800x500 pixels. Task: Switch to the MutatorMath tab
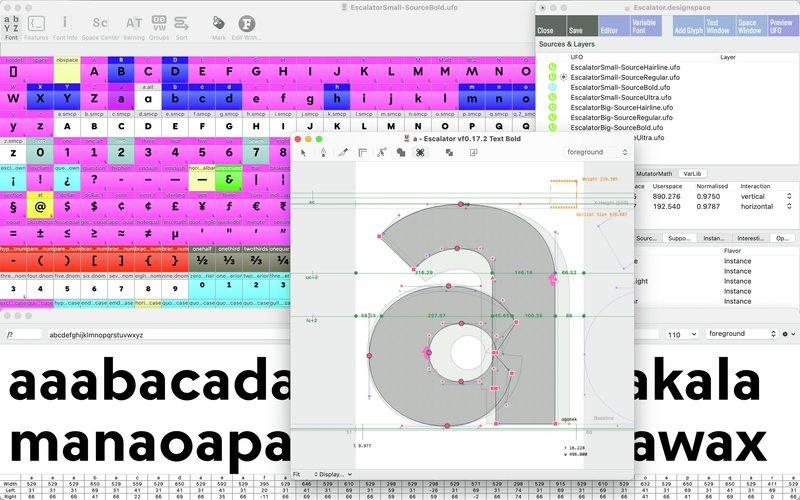659,173
